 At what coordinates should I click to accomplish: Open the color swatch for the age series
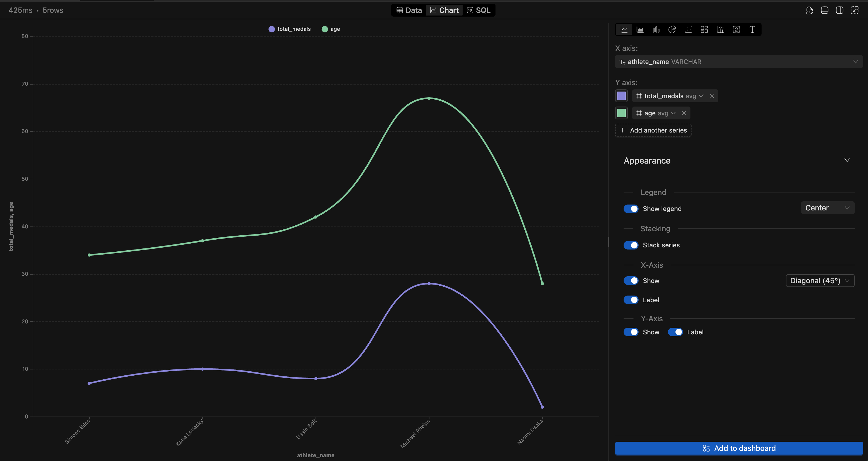pyautogui.click(x=621, y=113)
